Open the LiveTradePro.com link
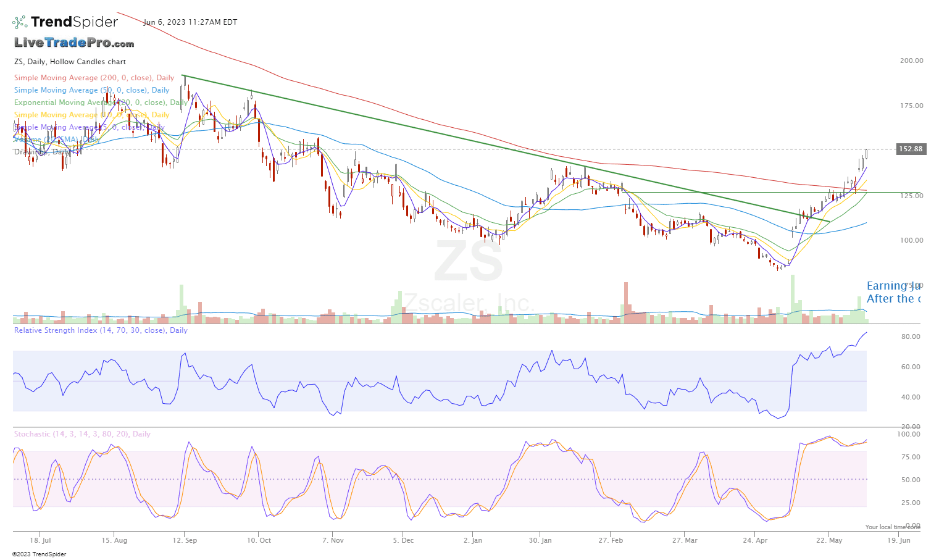Viewport: 939px width, 560px height. (x=74, y=43)
